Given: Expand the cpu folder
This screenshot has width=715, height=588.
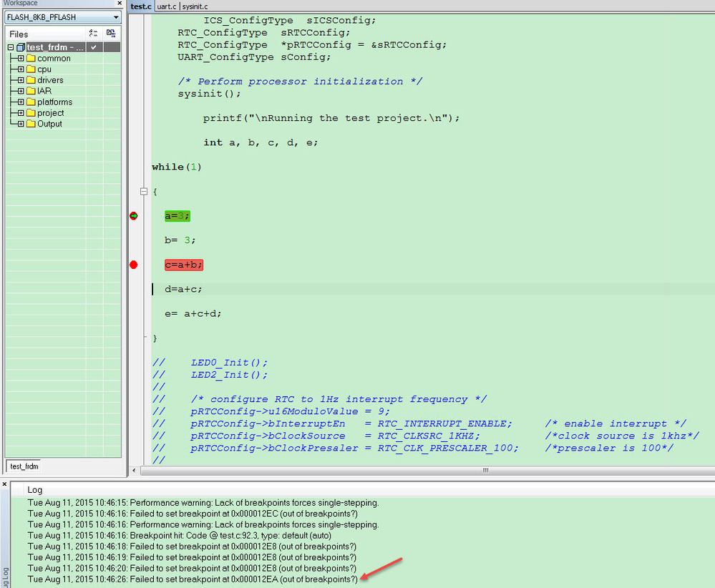Looking at the screenshot, I should [x=21, y=69].
